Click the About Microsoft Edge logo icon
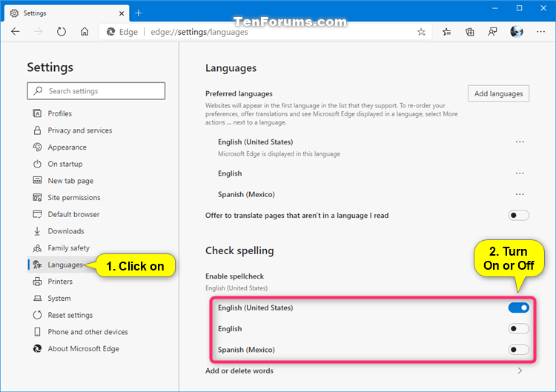 tap(37, 348)
